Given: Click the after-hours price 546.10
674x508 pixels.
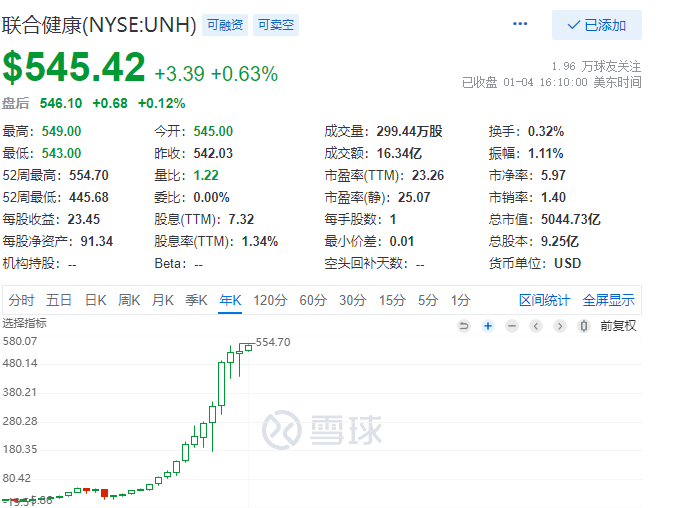Looking at the screenshot, I should tap(61, 104).
